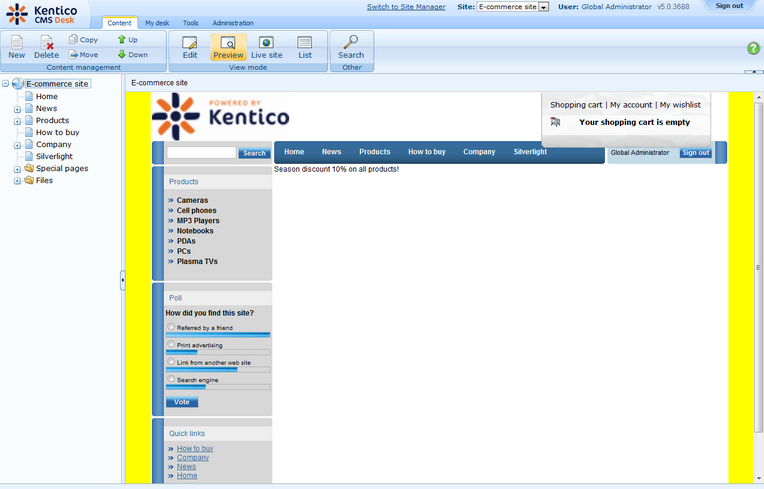764x489 pixels.
Task: Open the green help icon
Action: click(753, 48)
